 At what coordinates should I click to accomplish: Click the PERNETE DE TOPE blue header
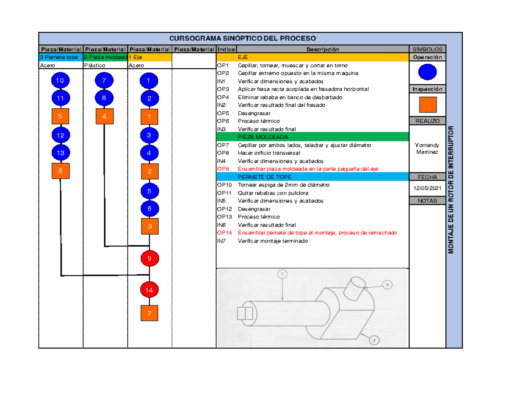(x=312, y=176)
